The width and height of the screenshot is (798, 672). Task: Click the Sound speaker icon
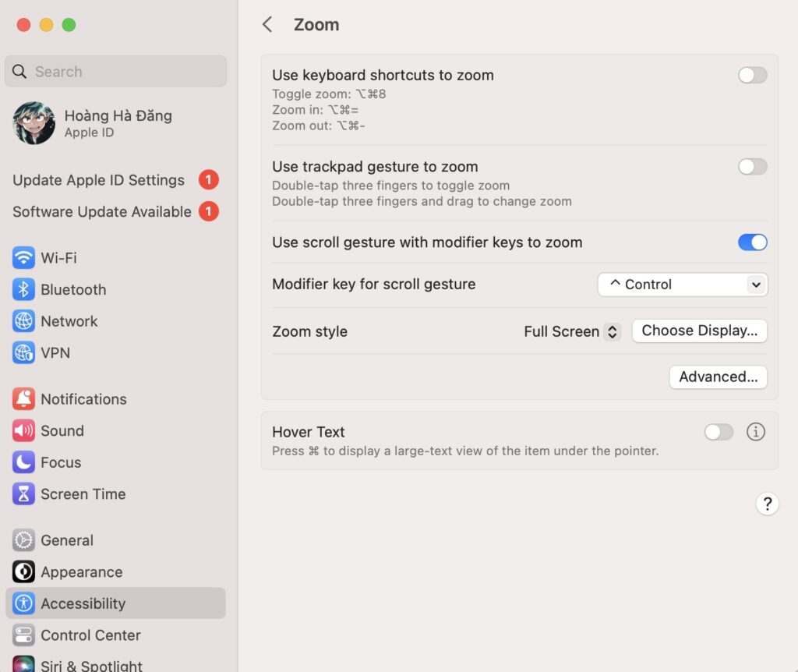tap(23, 430)
